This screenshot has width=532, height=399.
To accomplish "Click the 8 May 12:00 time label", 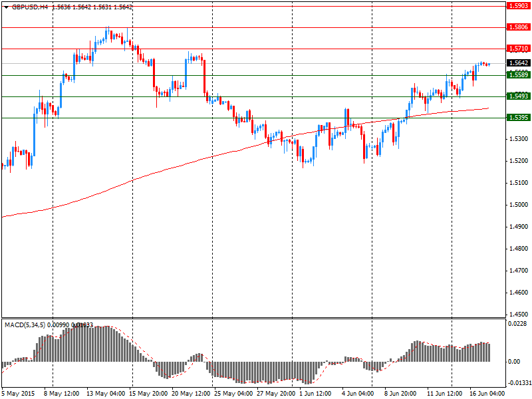I will [x=62, y=394].
